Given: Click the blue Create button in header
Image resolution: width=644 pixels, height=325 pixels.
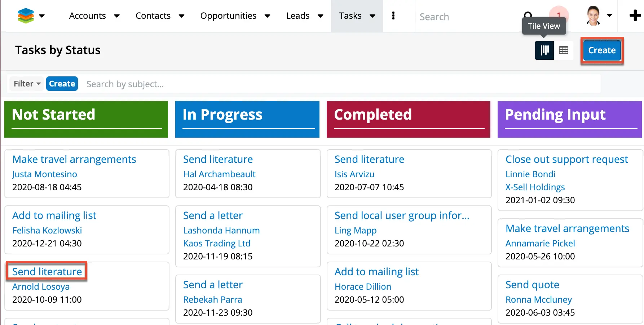Looking at the screenshot, I should click(x=602, y=50).
